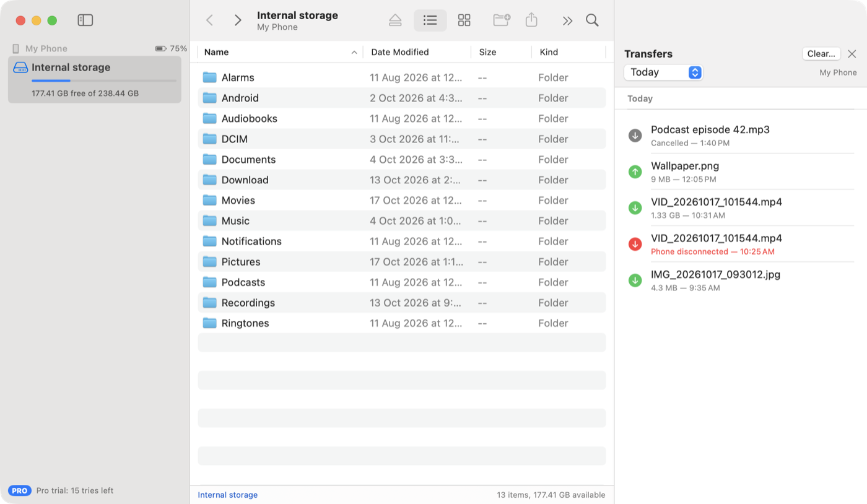Select Wallpaper.png transfer entry name
This screenshot has height=504, width=867.
[x=685, y=166]
